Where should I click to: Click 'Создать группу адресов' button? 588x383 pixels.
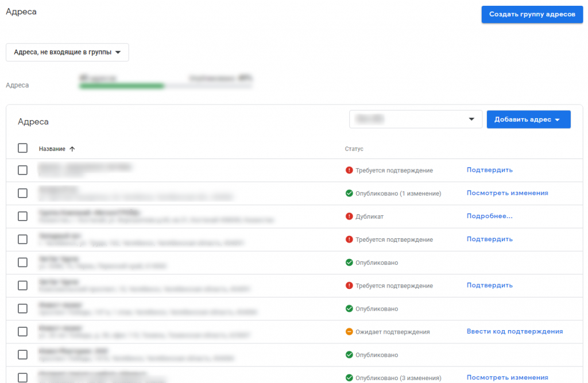tap(532, 14)
